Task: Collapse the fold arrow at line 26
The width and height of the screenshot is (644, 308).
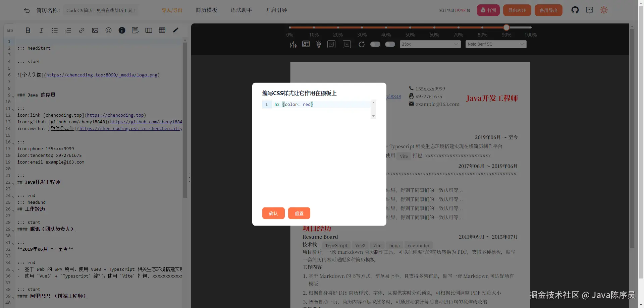Action: tap(13, 210)
